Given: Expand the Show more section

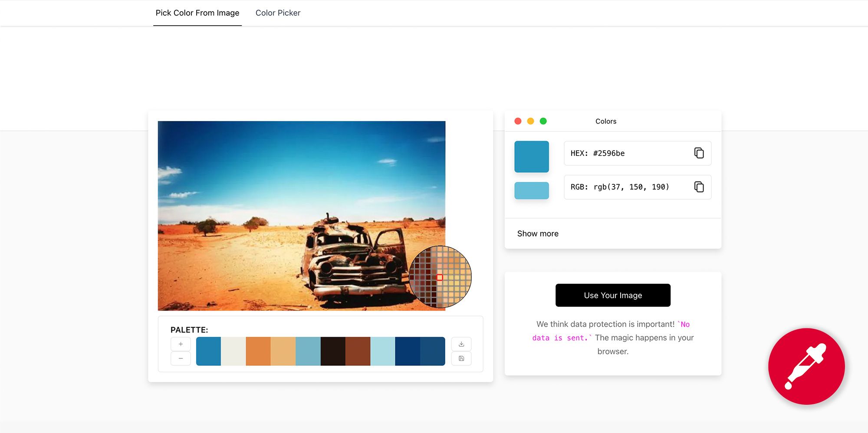Looking at the screenshot, I should [538, 233].
